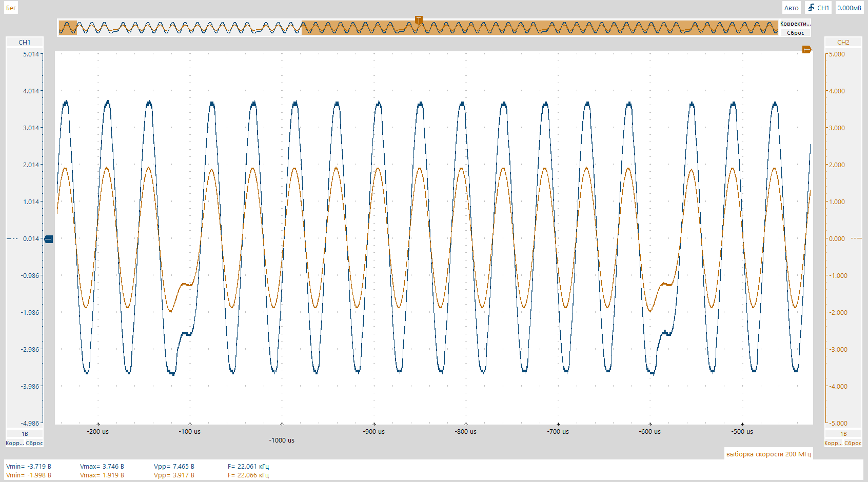Screen dimensions: 868x482
Task: Click CH1 scale value -4.986
Action: [x=30, y=423]
